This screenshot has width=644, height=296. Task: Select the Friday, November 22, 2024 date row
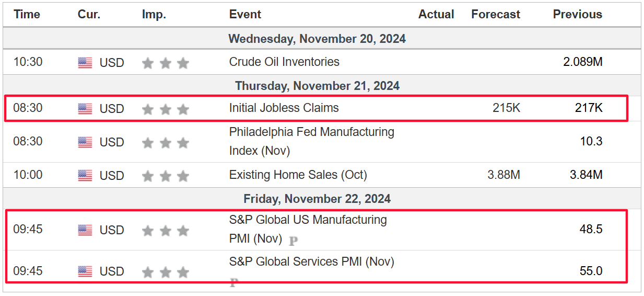[322, 199]
